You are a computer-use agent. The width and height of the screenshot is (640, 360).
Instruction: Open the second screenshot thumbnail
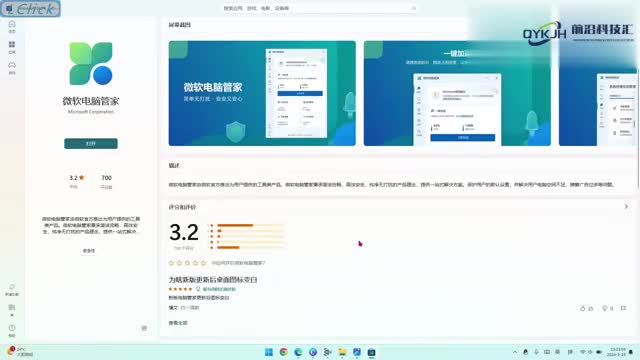click(457, 93)
